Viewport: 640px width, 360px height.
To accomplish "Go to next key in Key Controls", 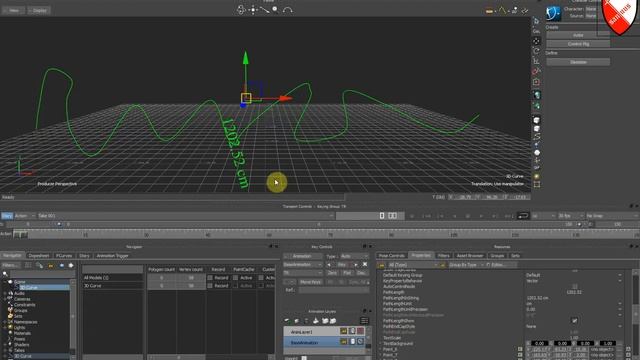I will pos(356,264).
